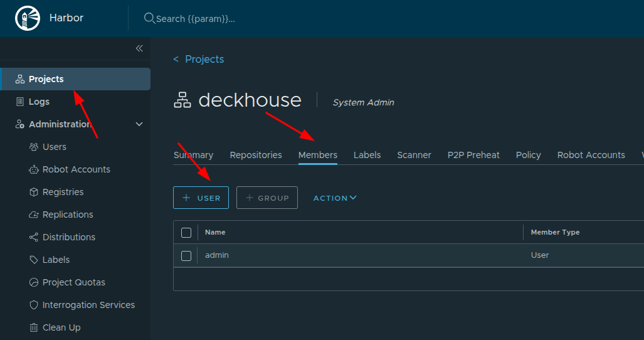Screen dimensions: 644x340
Task: Open the ACTION dropdown menu
Action: coord(335,198)
